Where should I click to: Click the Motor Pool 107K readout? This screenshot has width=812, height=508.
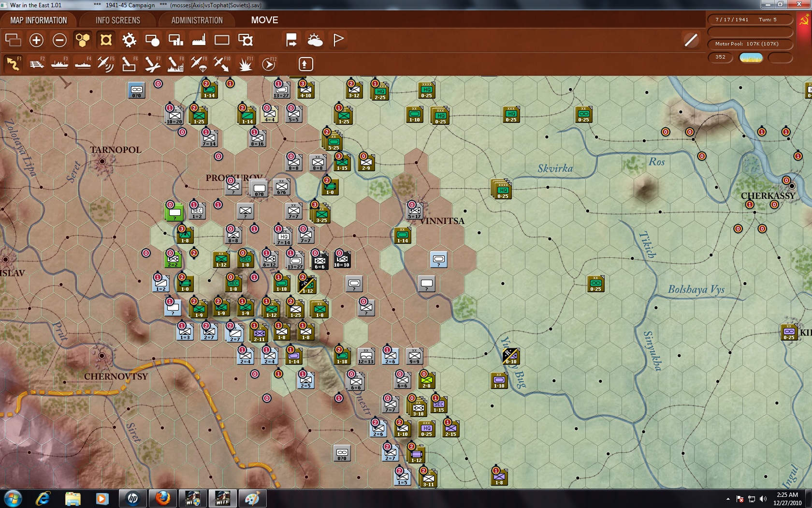pos(750,44)
